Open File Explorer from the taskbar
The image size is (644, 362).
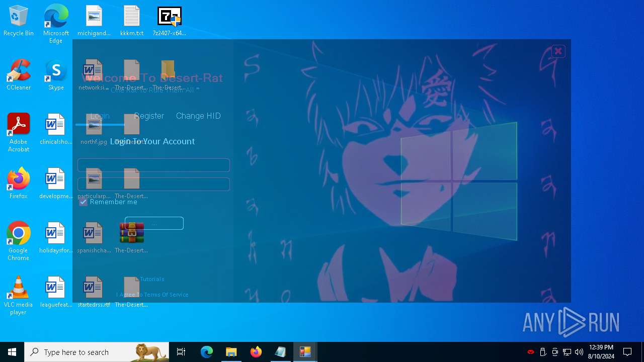(x=231, y=352)
